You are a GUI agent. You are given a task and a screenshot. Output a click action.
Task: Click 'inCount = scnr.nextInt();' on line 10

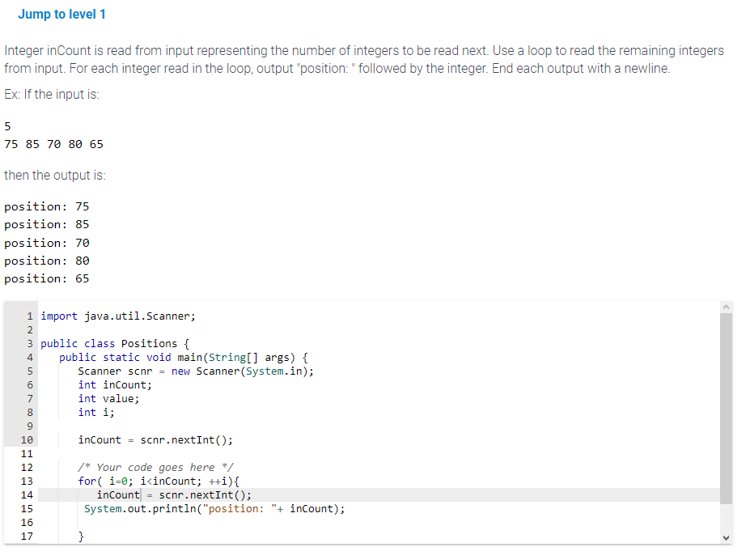click(155, 440)
